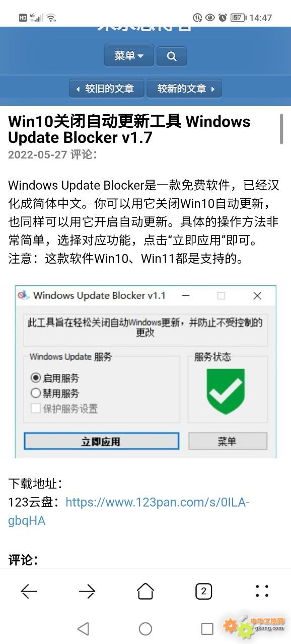
Task: Select the 启用服务 radio button
Action: click(36, 378)
